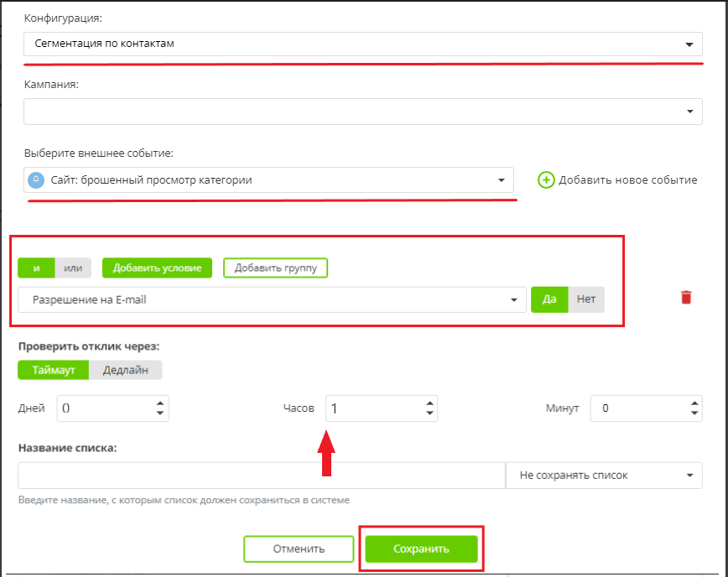
Task: Set E-mail permission to 'Нет'
Action: point(586,299)
